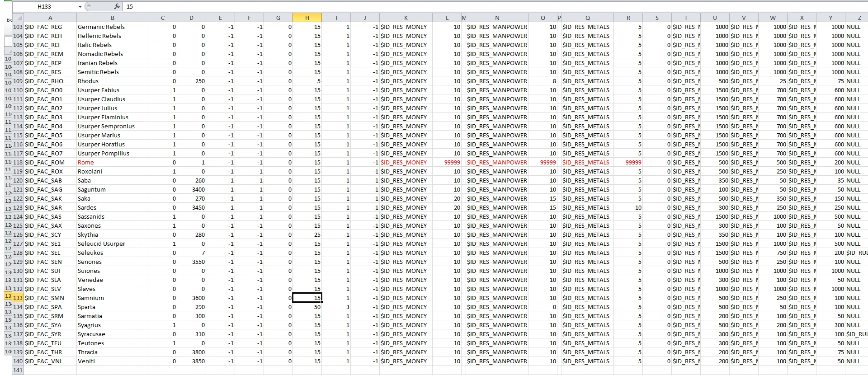Select column N by its header

click(x=497, y=18)
